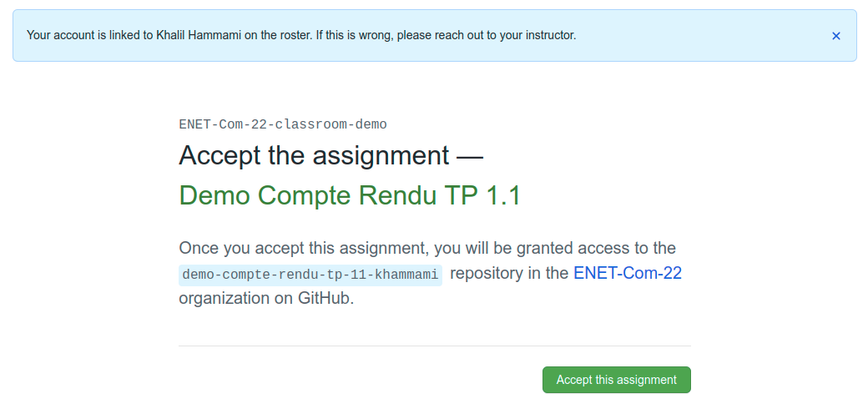Click the horizontal divider above the button
The height and width of the screenshot is (419, 868).
tap(434, 346)
